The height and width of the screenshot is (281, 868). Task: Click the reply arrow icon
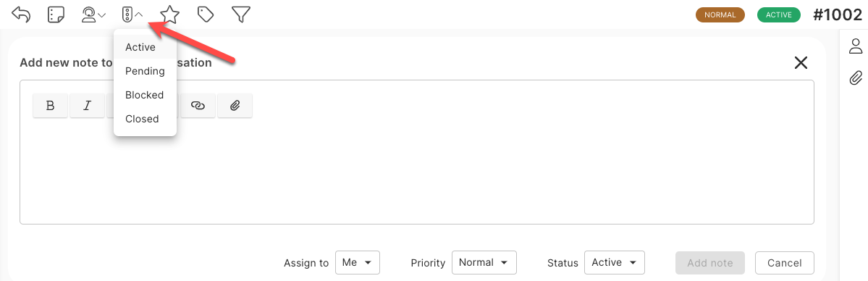(x=21, y=14)
